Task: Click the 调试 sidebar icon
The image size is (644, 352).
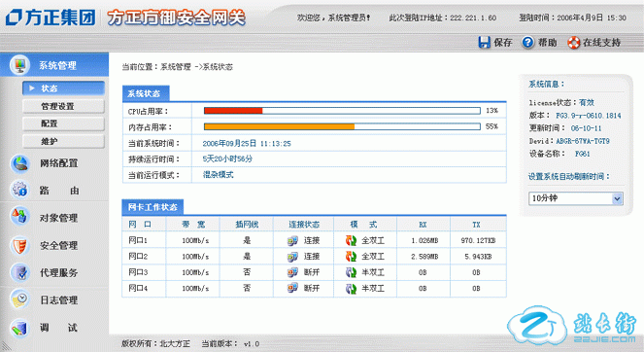Action: pyautogui.click(x=19, y=328)
